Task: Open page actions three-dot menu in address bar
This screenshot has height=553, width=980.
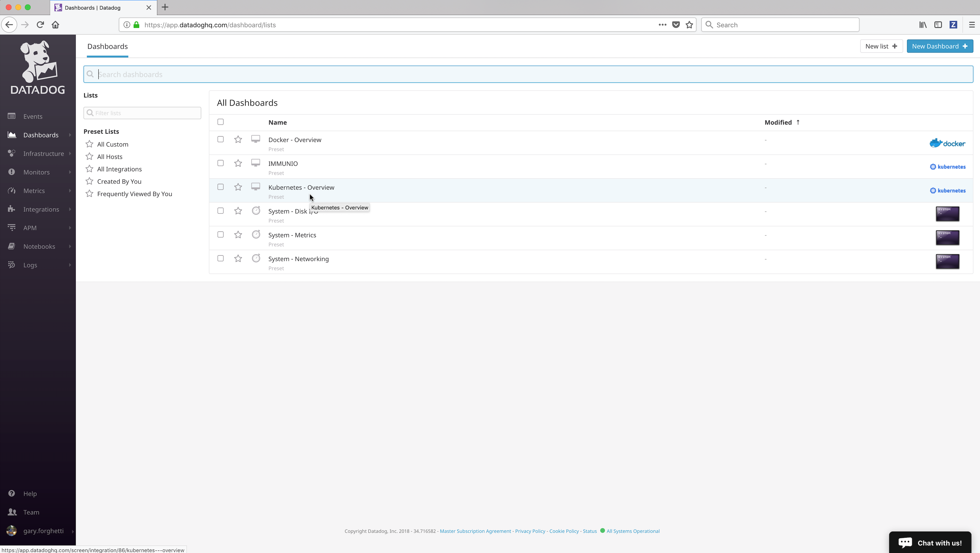Action: coord(663,25)
